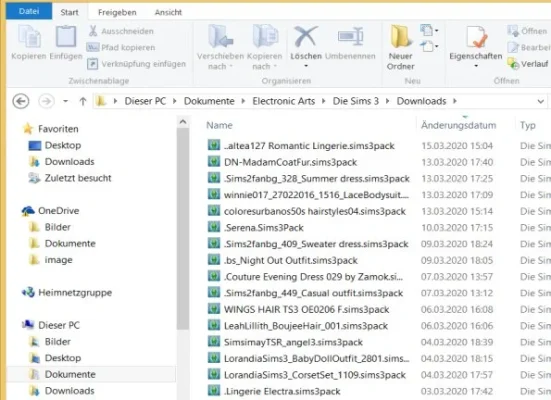This screenshot has height=400, width=551.
Task: Select Downloads under Dieser PC
Action: (x=62, y=391)
